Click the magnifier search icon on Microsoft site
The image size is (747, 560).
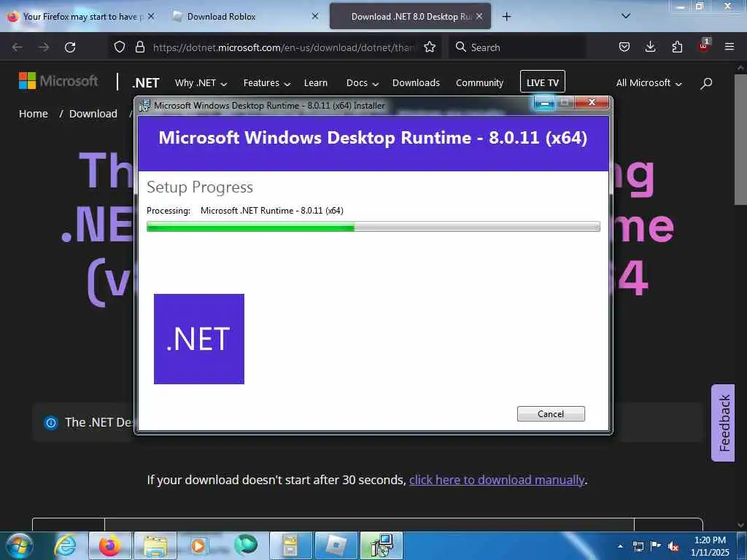(x=706, y=83)
